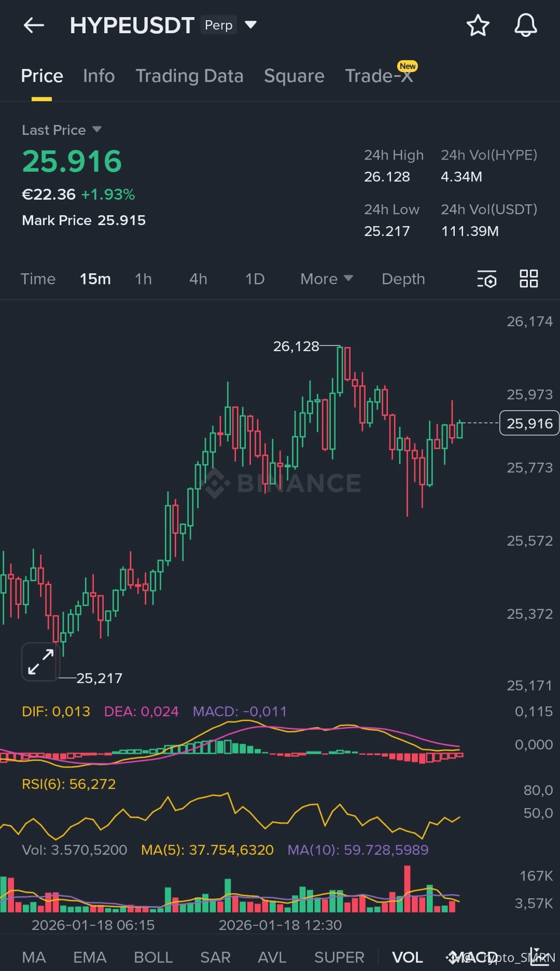Screen dimensions: 560x971
Task: Toggle the MACD sub-indicator
Action: coord(476,957)
